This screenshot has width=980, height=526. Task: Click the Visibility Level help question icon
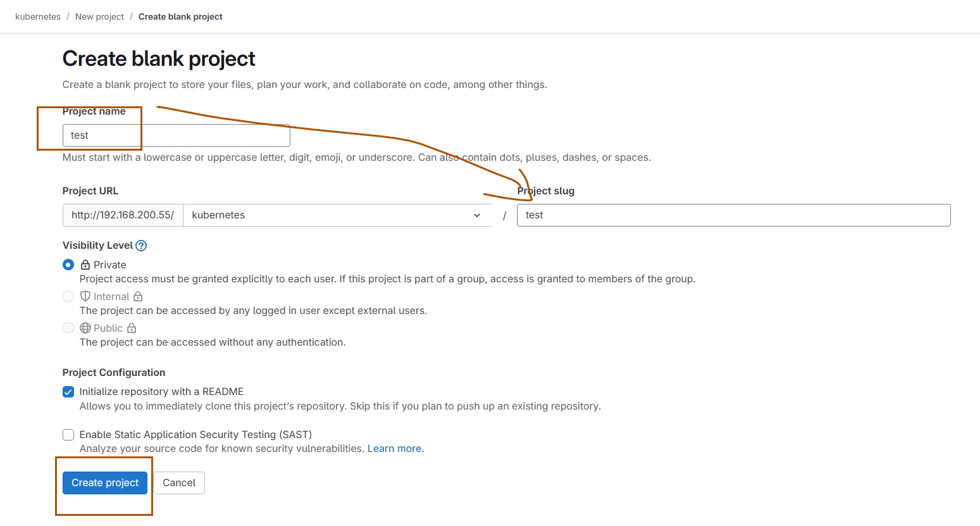coord(141,246)
